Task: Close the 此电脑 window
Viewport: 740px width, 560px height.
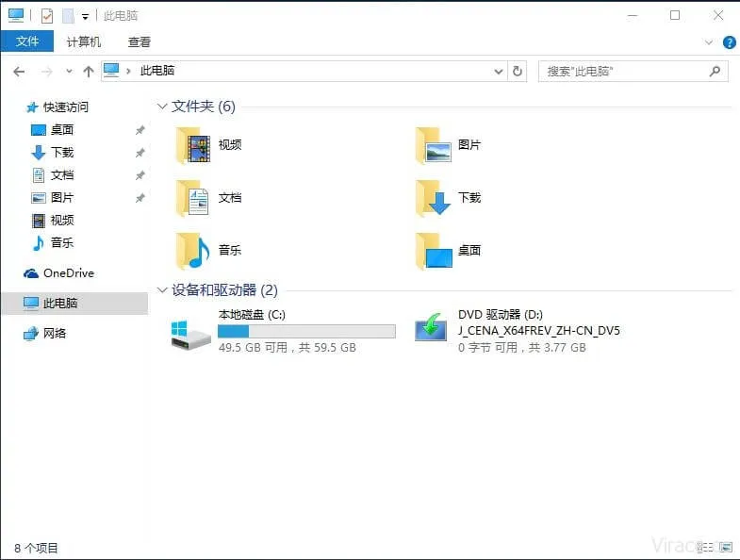Action: coord(717,16)
